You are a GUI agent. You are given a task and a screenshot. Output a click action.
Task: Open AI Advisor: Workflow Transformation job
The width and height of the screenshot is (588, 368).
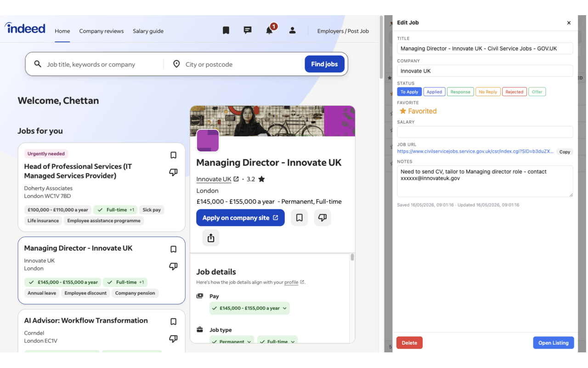86,321
